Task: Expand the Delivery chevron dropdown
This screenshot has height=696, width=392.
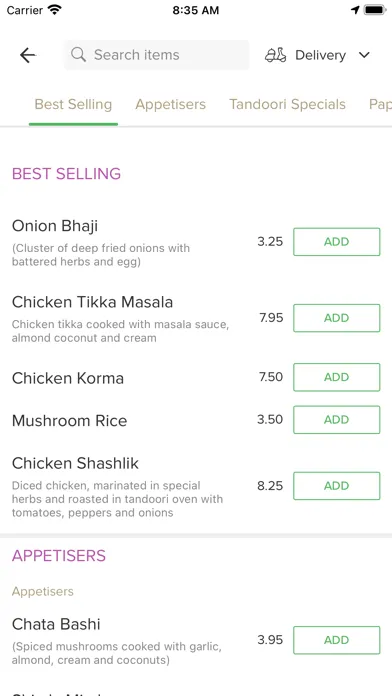Action: 364,55
